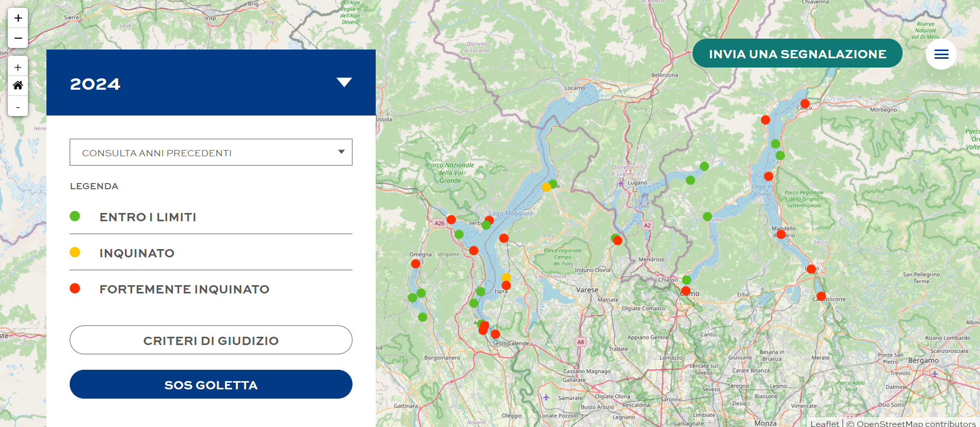Image resolution: width=980 pixels, height=427 pixels.
Task: Select the red marker at Calolziocorte
Action: [x=821, y=296]
